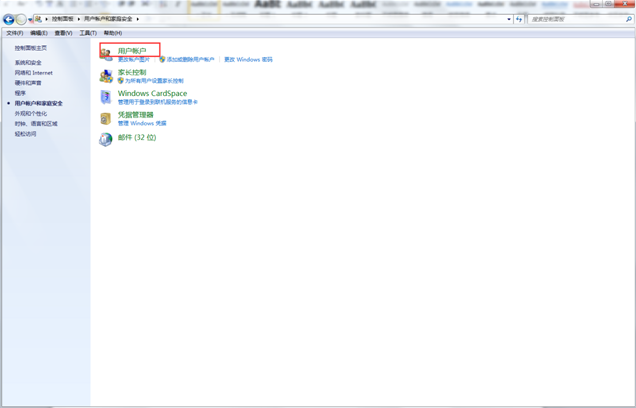Open the 家长控制 heading link
Screen dimensions: 636x408
(x=132, y=72)
